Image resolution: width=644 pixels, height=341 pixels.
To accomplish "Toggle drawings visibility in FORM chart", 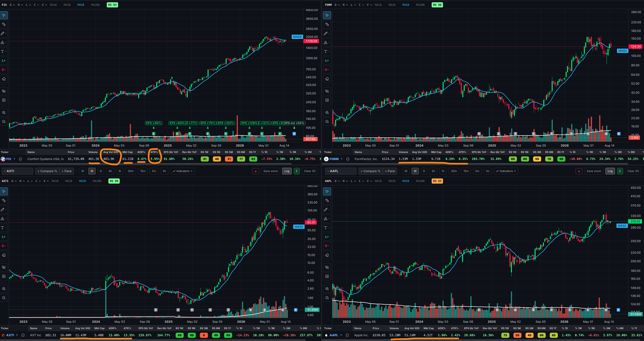I will coord(327,91).
